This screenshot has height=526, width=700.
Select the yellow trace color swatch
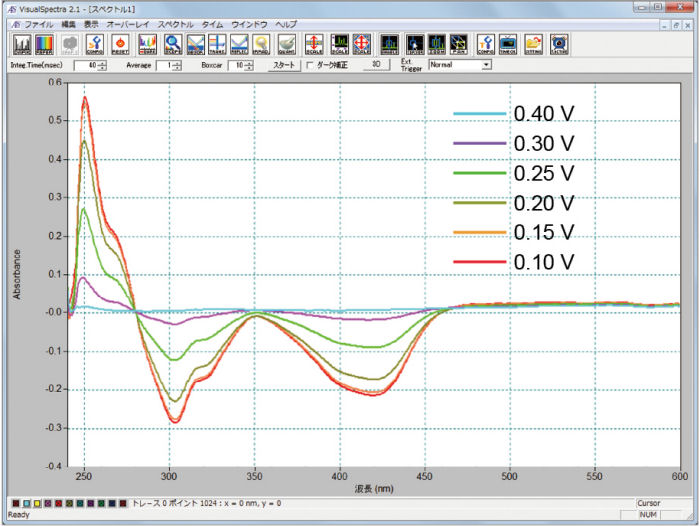point(36,504)
